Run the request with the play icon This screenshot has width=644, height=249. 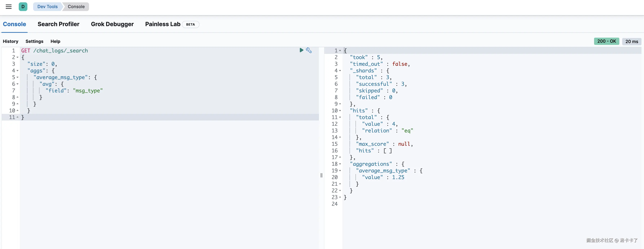pyautogui.click(x=301, y=50)
